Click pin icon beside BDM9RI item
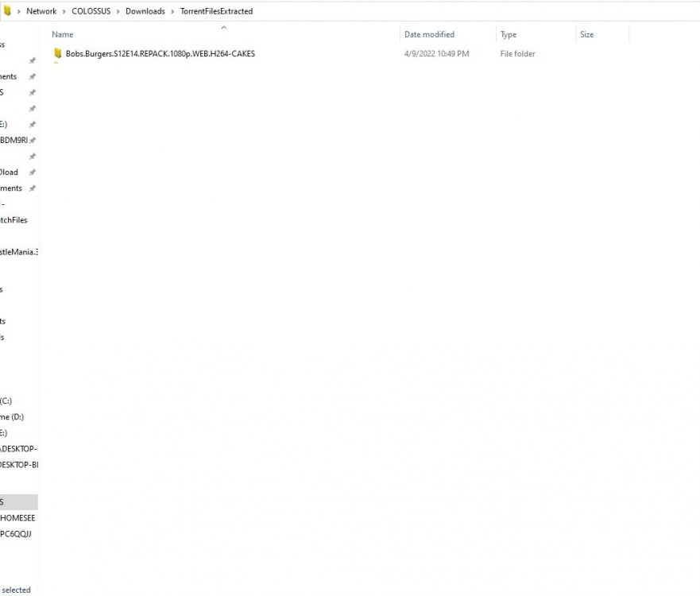Image resolution: width=700 pixels, height=596 pixels. (33, 140)
